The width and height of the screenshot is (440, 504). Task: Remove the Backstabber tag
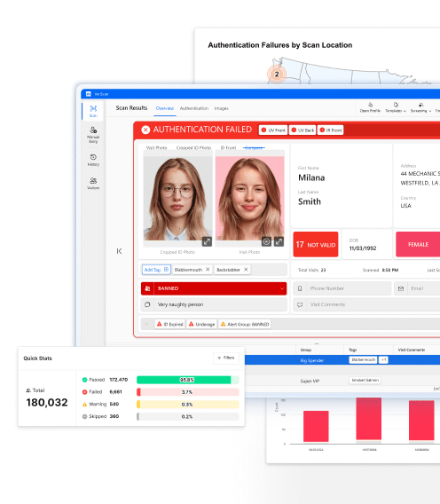click(246, 270)
